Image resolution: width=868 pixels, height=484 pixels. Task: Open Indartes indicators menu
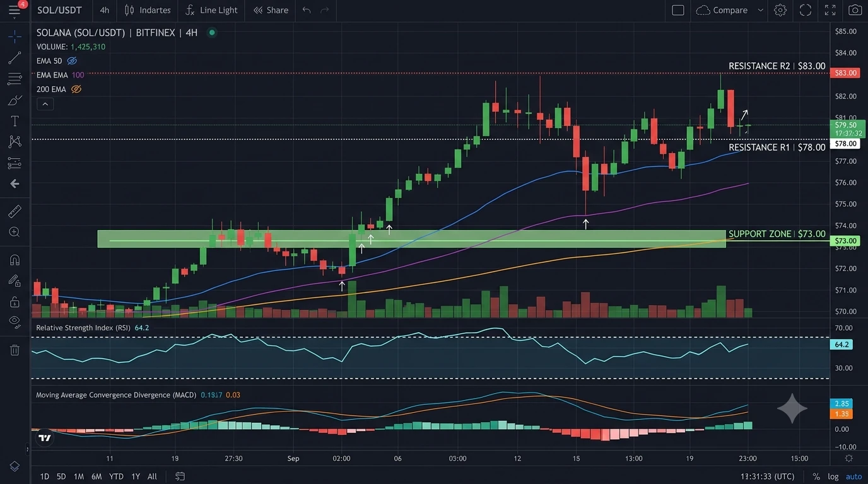tap(148, 10)
